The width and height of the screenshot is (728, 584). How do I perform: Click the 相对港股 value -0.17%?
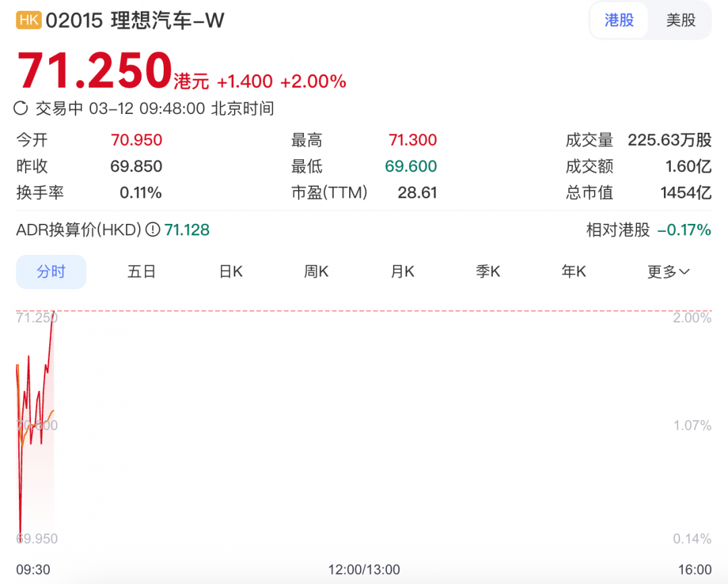(684, 229)
